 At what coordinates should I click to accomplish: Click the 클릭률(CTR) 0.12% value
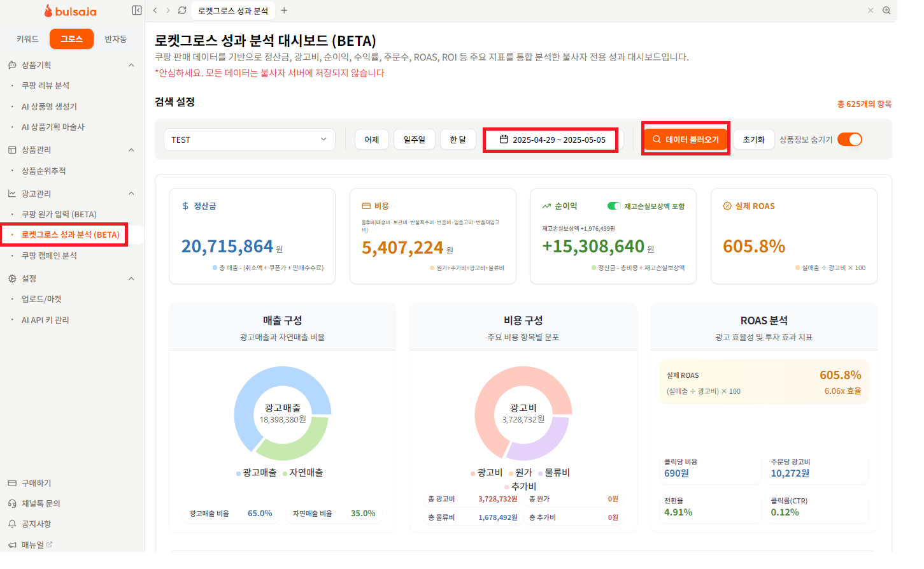click(785, 512)
